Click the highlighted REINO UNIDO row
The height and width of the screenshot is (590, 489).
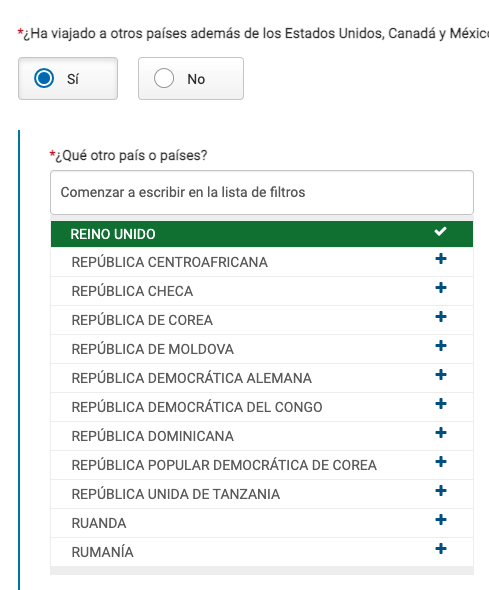(262, 234)
